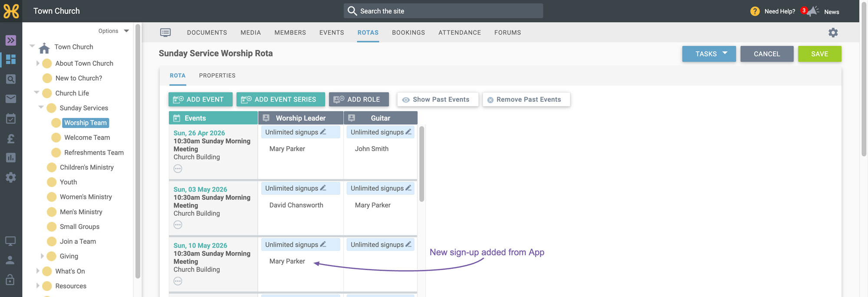Click the settings gear at top right
This screenshot has width=868, height=297.
(x=833, y=33)
